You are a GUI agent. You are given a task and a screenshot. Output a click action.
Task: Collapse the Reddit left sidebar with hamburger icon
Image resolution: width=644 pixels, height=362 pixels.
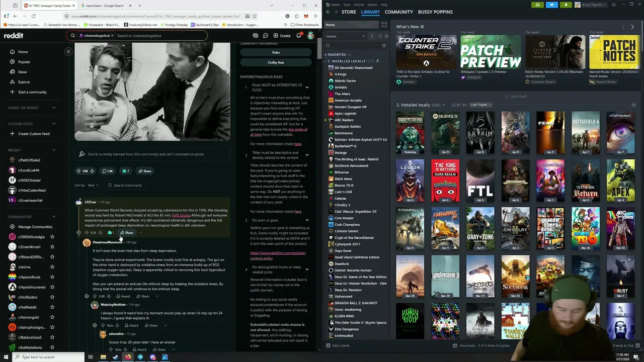68,52
